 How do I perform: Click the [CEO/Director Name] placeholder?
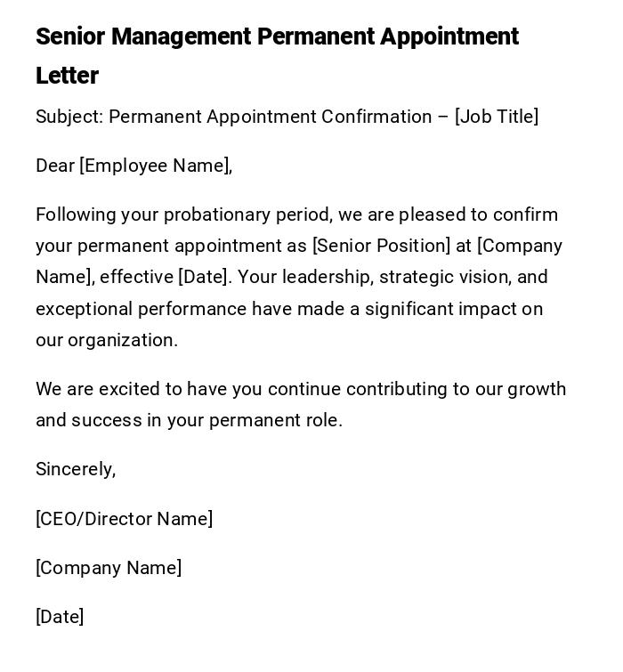point(124,519)
